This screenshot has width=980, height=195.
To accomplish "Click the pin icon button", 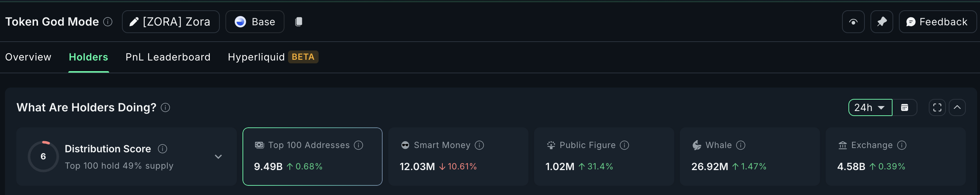I will [882, 22].
